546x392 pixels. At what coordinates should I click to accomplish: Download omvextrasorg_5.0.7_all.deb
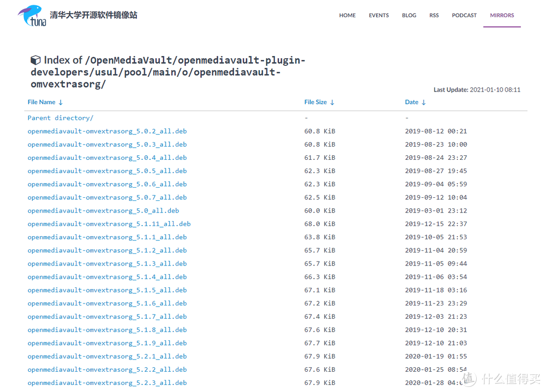[107, 197]
